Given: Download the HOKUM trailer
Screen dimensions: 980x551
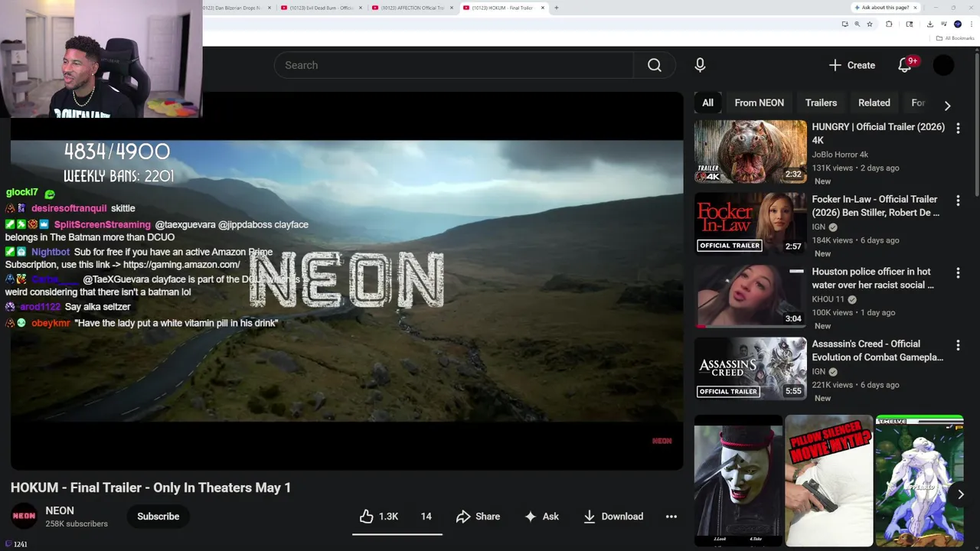Looking at the screenshot, I should coord(613,517).
